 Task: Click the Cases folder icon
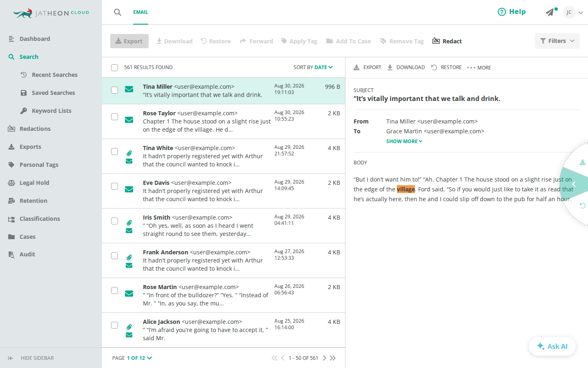(11, 237)
